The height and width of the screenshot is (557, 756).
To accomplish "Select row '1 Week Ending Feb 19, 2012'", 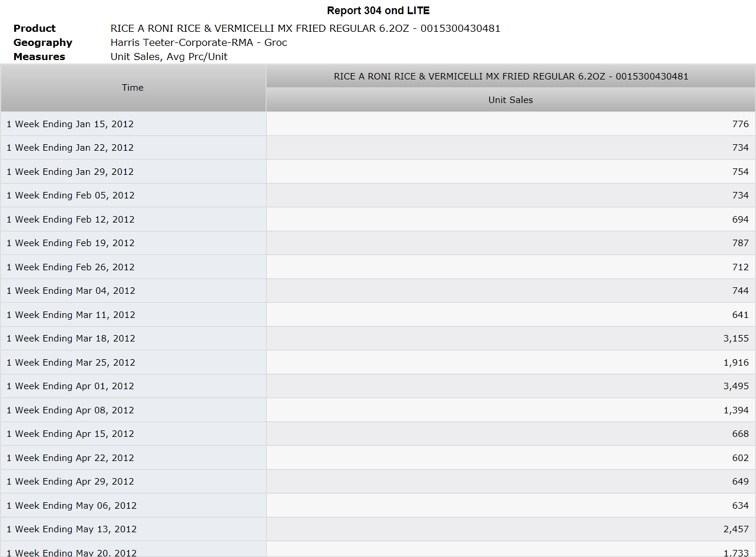I will [378, 243].
